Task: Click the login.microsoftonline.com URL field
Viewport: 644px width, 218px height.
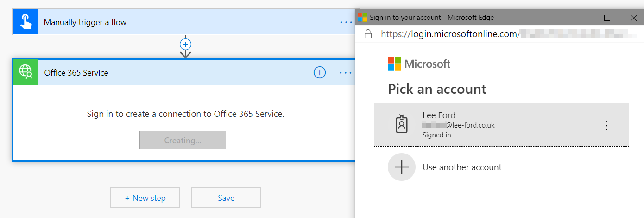Action: click(510, 34)
